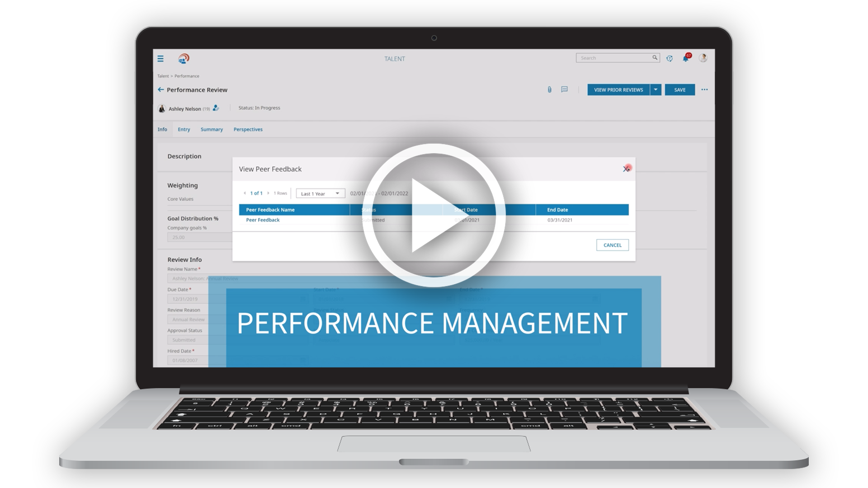Expand the ellipsis more options menu
The width and height of the screenshot is (868, 488).
(x=705, y=89)
